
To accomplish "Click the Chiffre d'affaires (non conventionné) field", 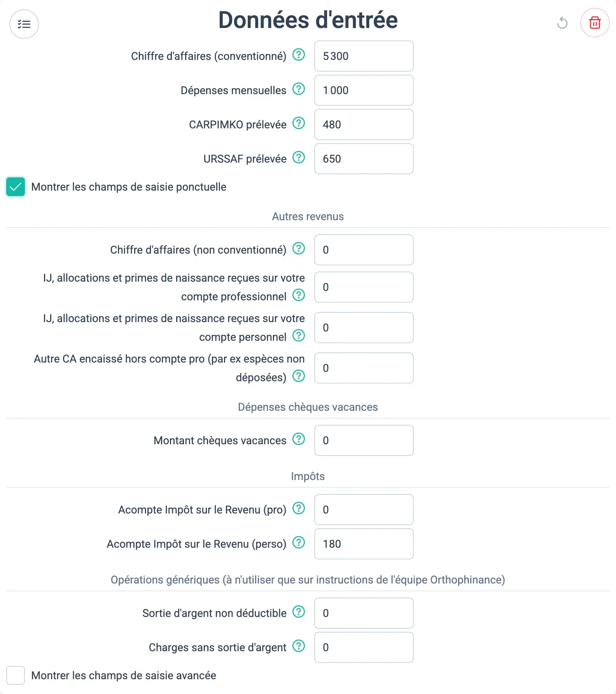I will [x=364, y=250].
